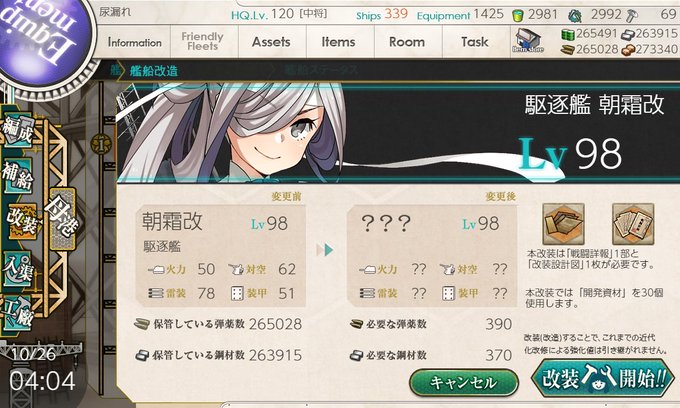Click the 戦闘詳報 action report item icon
Screen dimensions: 680x408
[563, 224]
